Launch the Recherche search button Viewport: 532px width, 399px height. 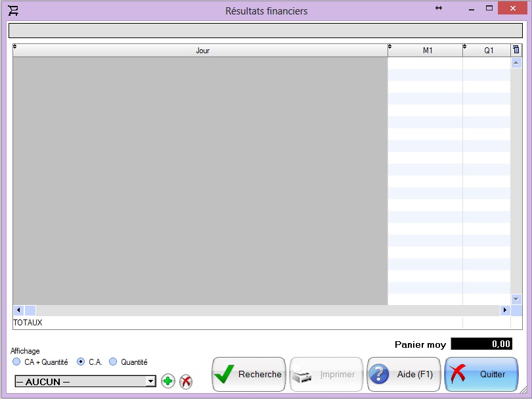point(249,375)
